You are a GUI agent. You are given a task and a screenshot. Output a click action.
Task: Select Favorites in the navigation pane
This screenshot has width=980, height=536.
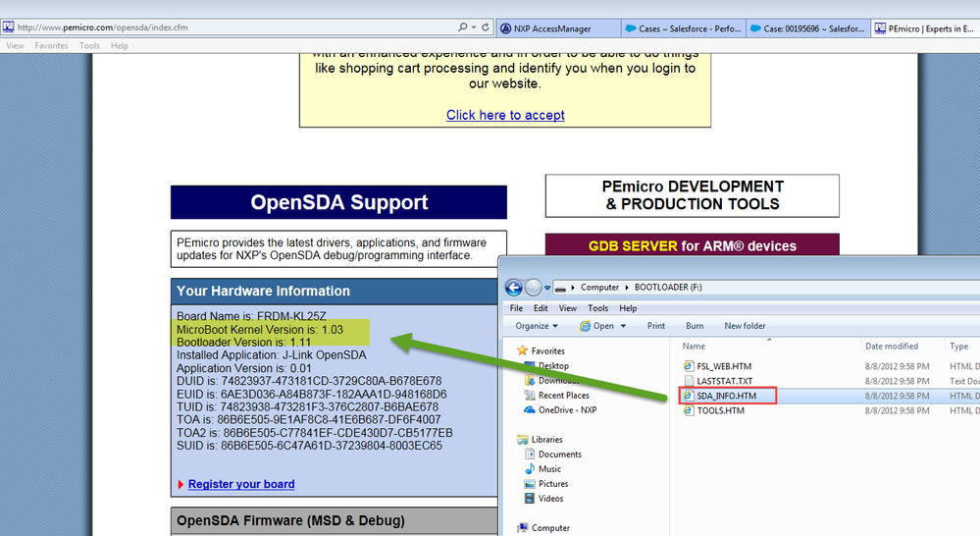[547, 351]
